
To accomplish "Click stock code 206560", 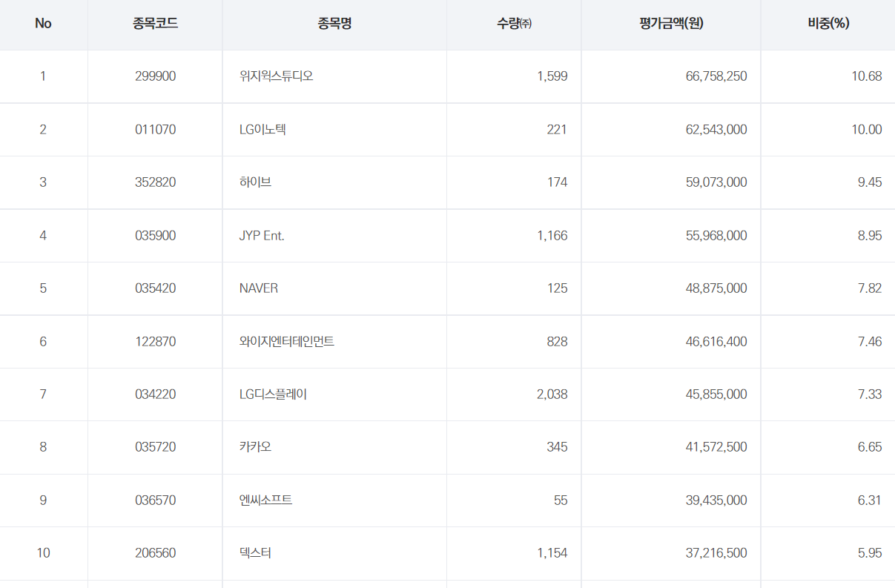I will [155, 553].
